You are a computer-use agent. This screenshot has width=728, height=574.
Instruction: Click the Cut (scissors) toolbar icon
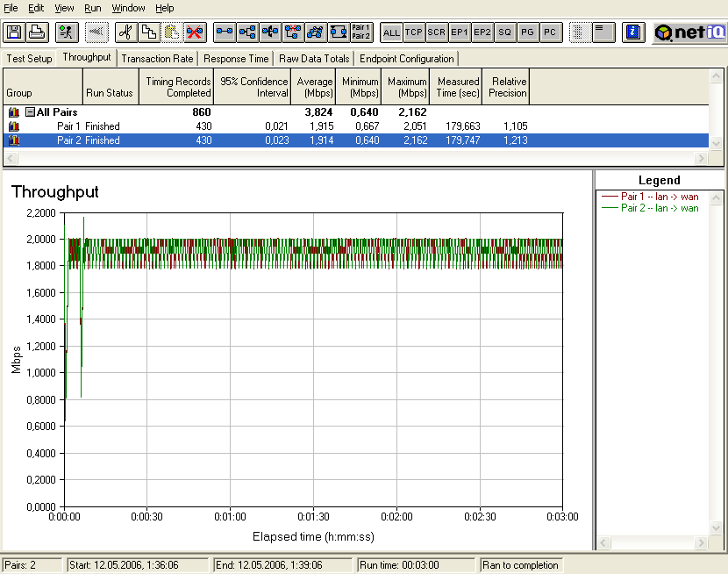pyautogui.click(x=125, y=32)
